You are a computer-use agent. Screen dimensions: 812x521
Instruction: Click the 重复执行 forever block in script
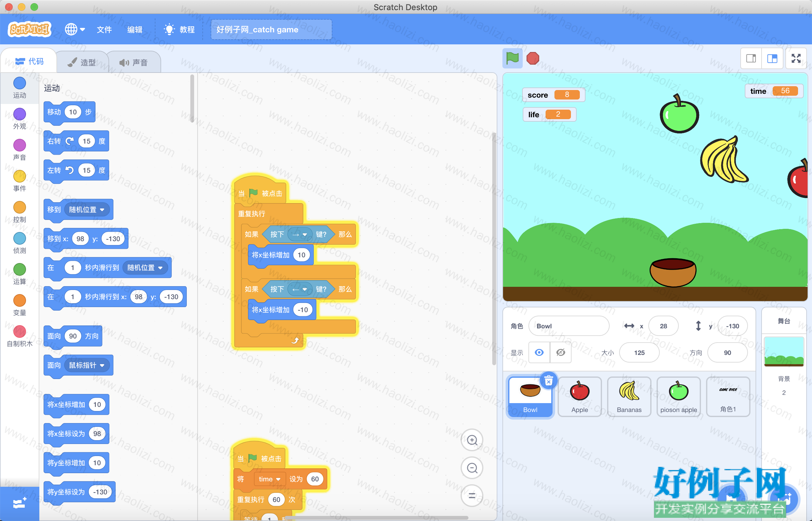point(252,214)
